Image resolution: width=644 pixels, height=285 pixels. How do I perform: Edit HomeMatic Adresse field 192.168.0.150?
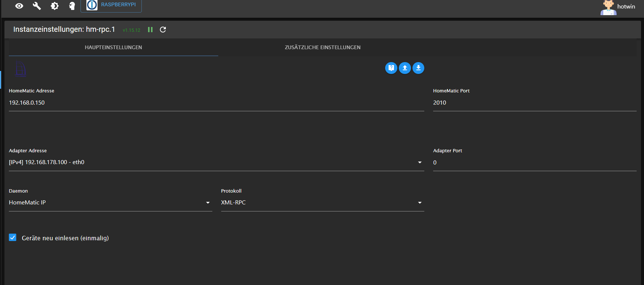pyautogui.click(x=216, y=103)
